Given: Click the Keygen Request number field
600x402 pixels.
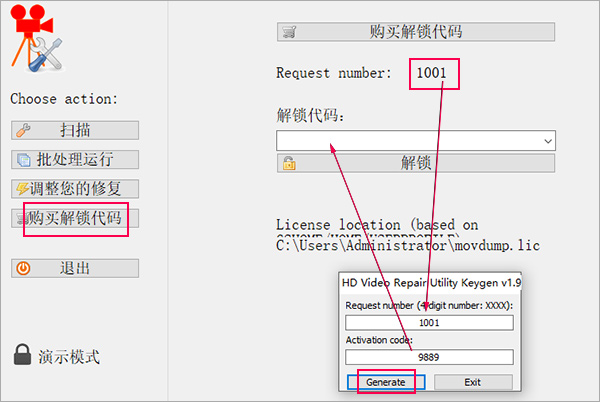Looking at the screenshot, I should tap(429, 323).
